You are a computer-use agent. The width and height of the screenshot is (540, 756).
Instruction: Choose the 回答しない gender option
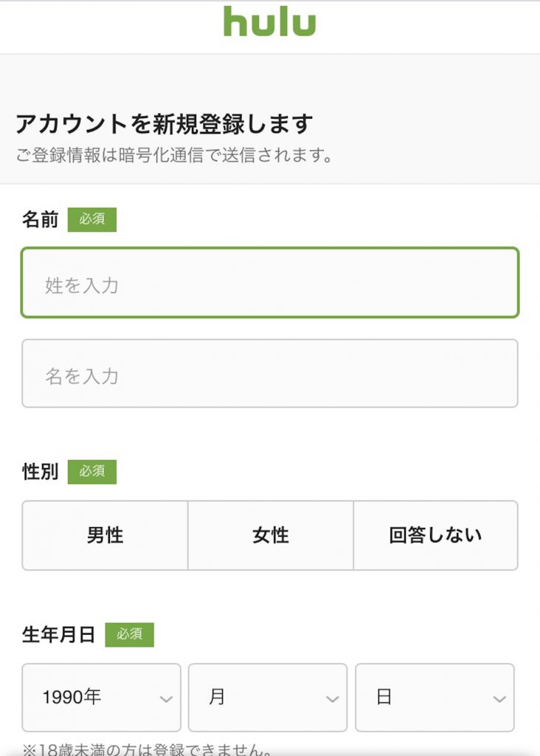(x=436, y=536)
